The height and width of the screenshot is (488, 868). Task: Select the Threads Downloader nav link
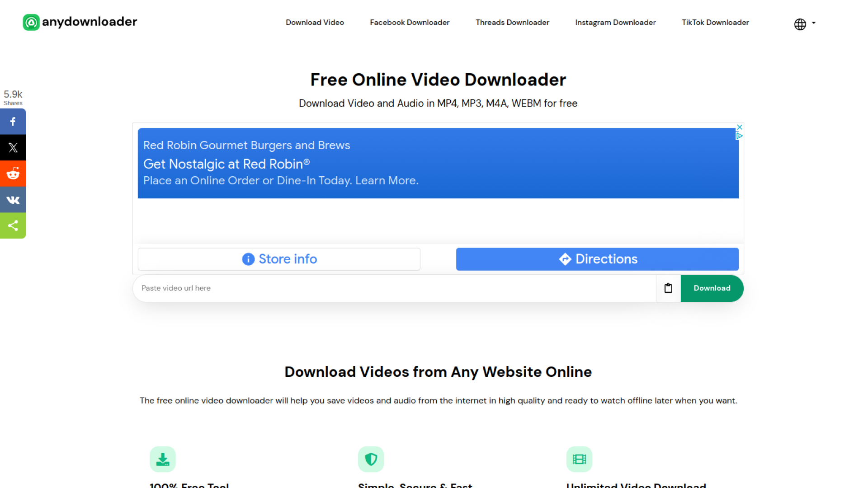[x=512, y=22]
